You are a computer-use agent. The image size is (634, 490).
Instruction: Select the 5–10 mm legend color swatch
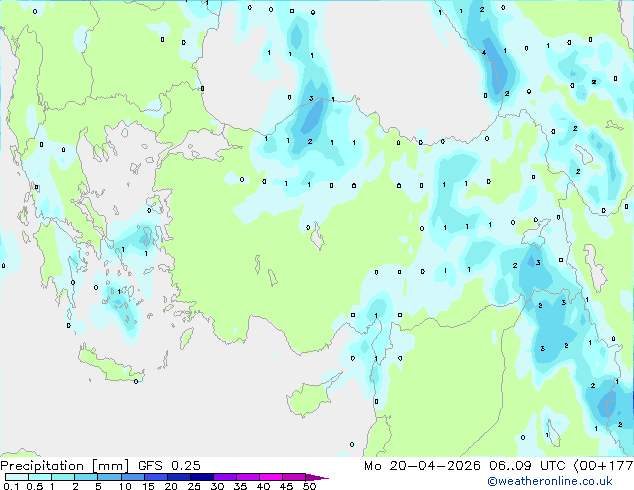click(x=109, y=477)
